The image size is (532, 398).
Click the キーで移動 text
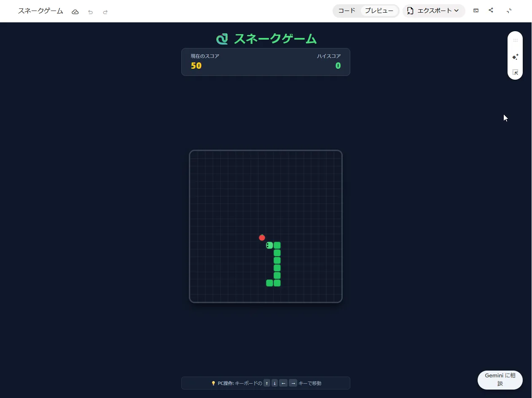click(x=310, y=383)
